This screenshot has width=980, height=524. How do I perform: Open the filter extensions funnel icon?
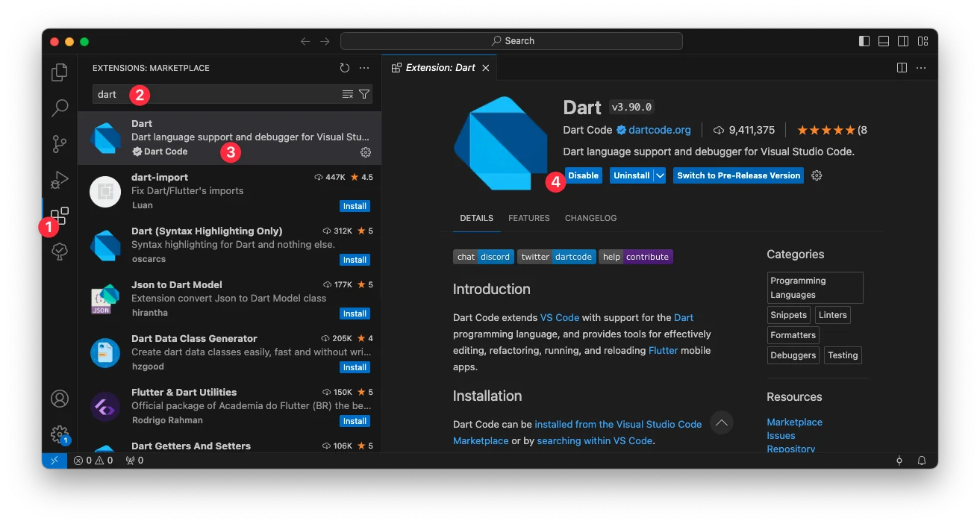[x=363, y=94]
